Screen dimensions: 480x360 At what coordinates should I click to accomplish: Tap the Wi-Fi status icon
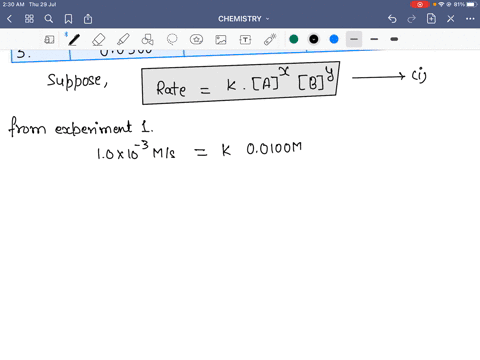point(442,4)
